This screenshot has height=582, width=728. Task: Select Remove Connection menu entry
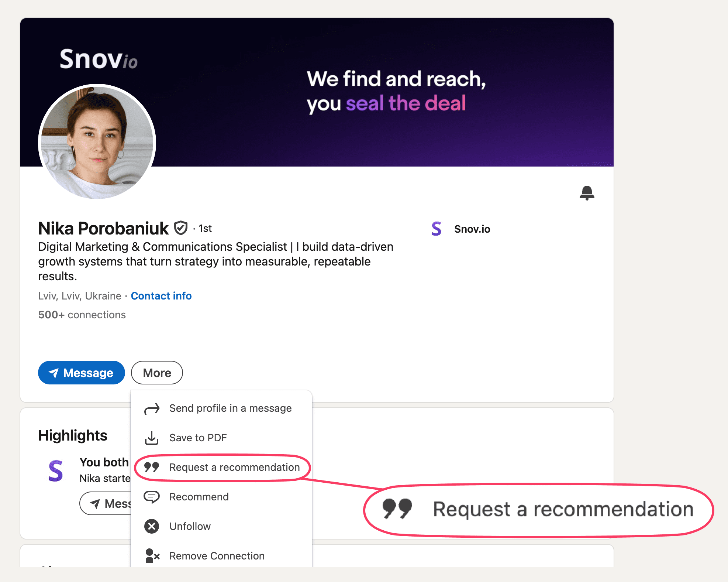click(x=217, y=556)
